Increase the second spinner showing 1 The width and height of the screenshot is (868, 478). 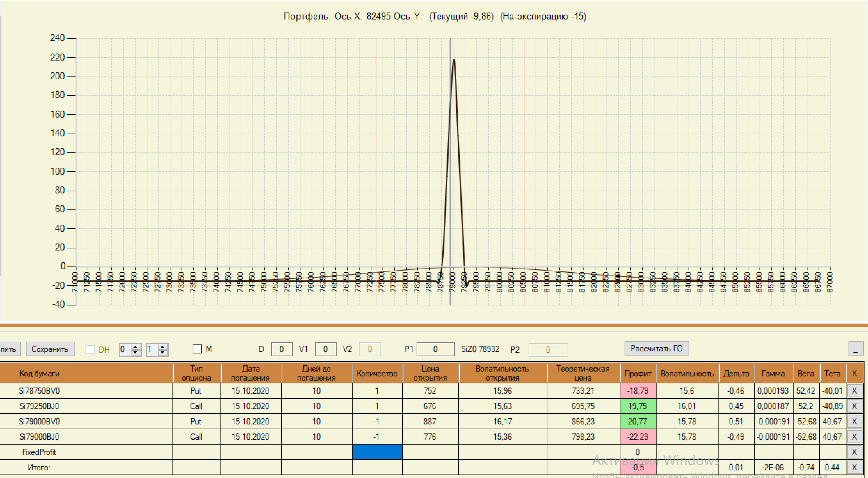click(x=162, y=347)
